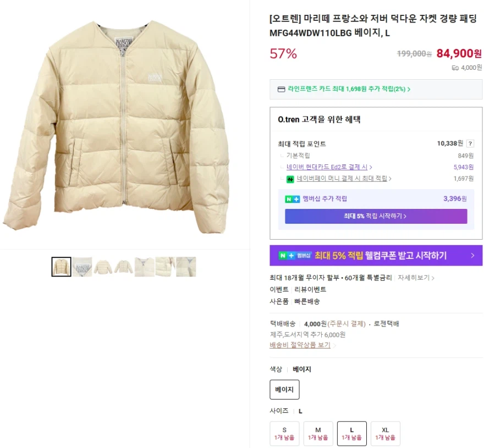
Task: Select size XL option
Action: click(385, 433)
